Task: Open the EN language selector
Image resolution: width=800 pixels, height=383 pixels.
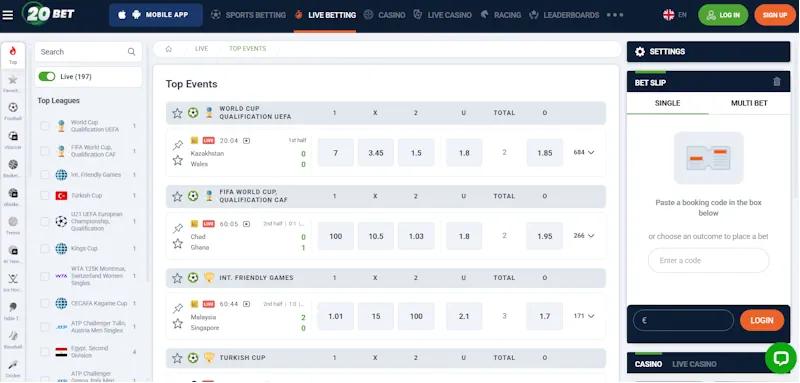Action: point(674,15)
